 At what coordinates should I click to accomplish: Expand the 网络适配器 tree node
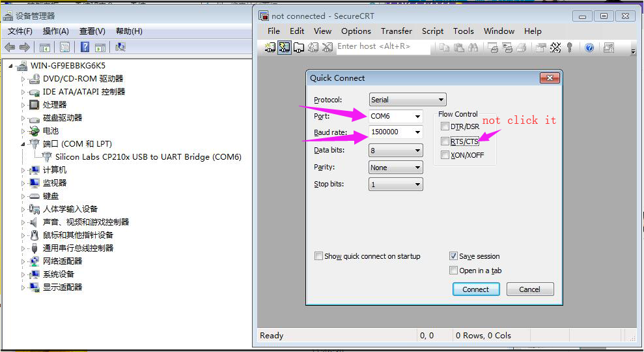point(23,261)
